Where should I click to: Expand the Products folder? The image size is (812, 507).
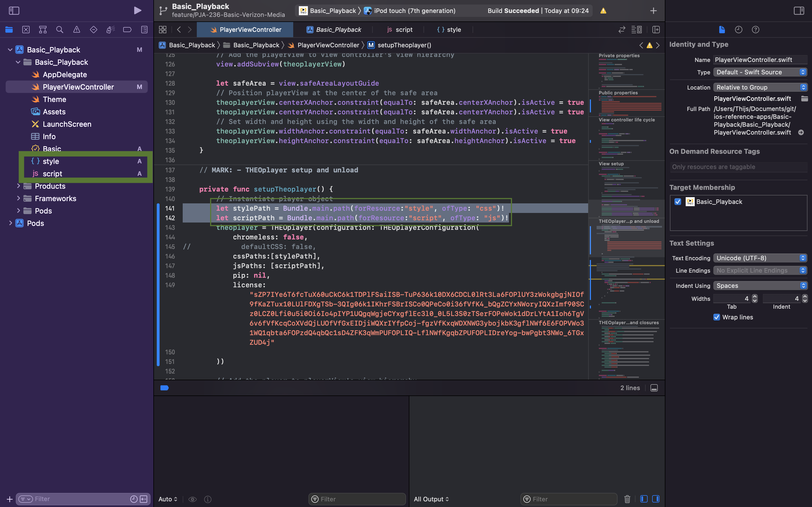coord(18,186)
